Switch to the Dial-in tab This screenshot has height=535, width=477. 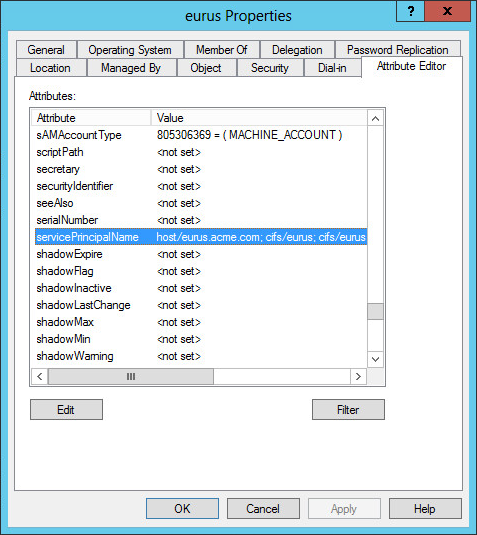point(332,68)
